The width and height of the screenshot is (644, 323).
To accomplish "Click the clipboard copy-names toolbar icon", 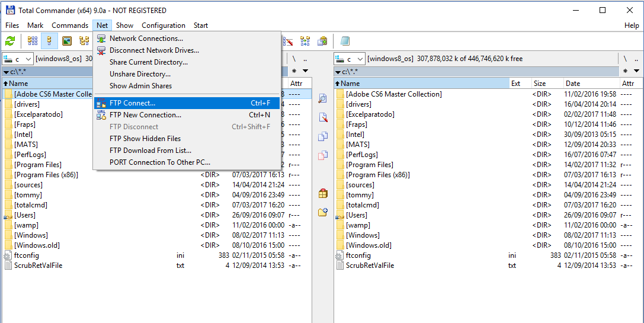I will pyautogui.click(x=323, y=41).
